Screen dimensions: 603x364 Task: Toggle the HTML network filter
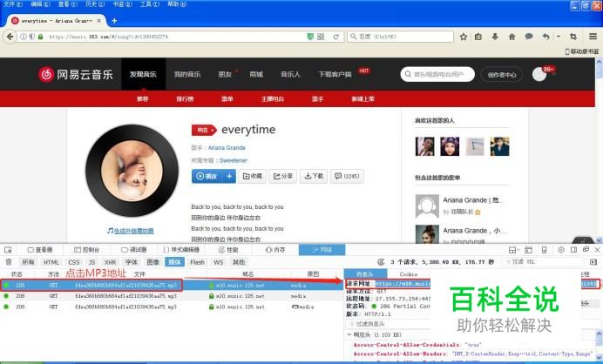pyautogui.click(x=51, y=262)
